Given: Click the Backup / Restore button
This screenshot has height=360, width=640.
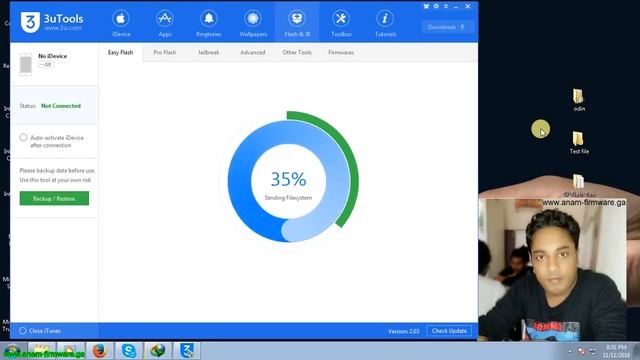Looking at the screenshot, I should pos(54,198).
